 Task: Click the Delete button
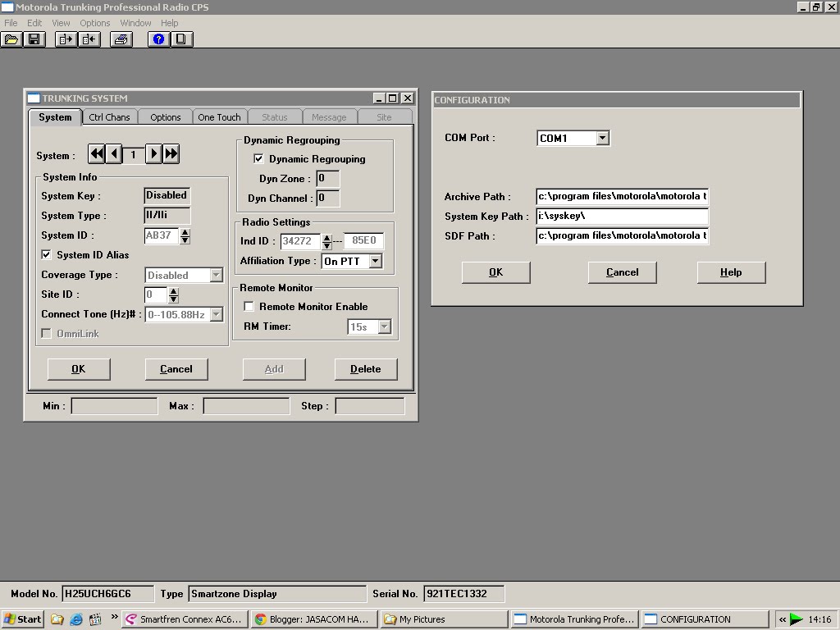[x=366, y=369]
